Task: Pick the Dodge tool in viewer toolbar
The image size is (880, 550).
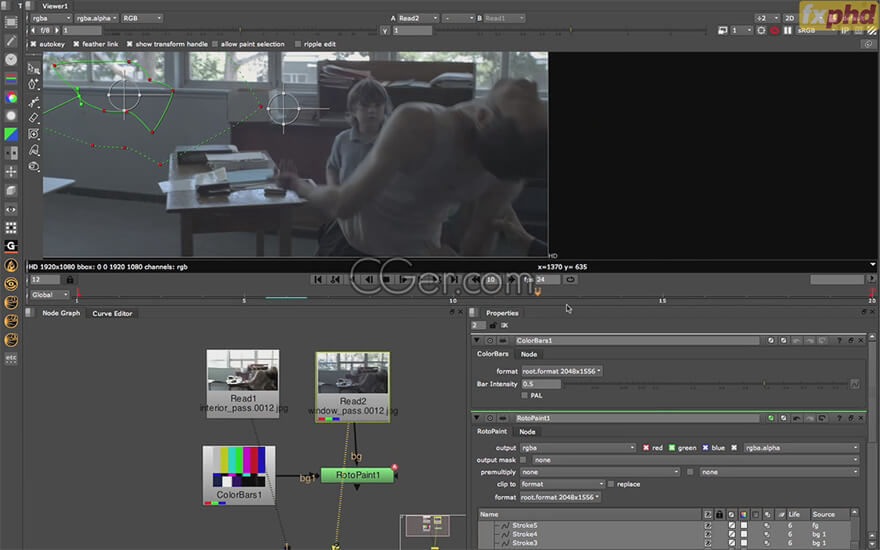Action: coord(34,167)
